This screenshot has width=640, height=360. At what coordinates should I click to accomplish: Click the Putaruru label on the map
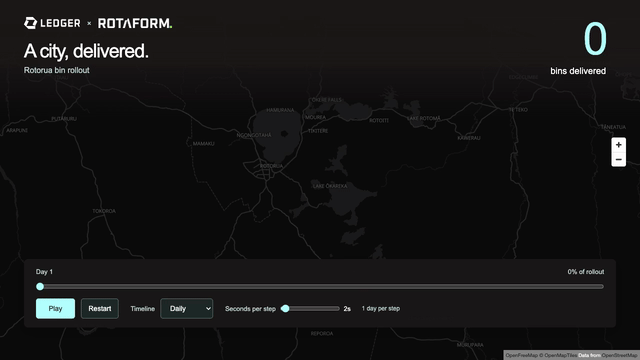(64, 119)
